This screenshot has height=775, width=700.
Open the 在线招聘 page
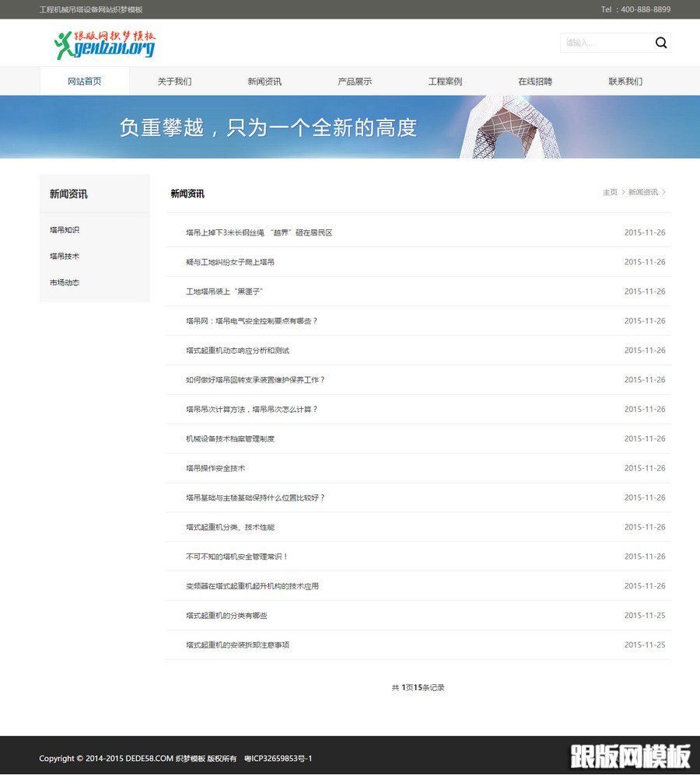[x=533, y=80]
